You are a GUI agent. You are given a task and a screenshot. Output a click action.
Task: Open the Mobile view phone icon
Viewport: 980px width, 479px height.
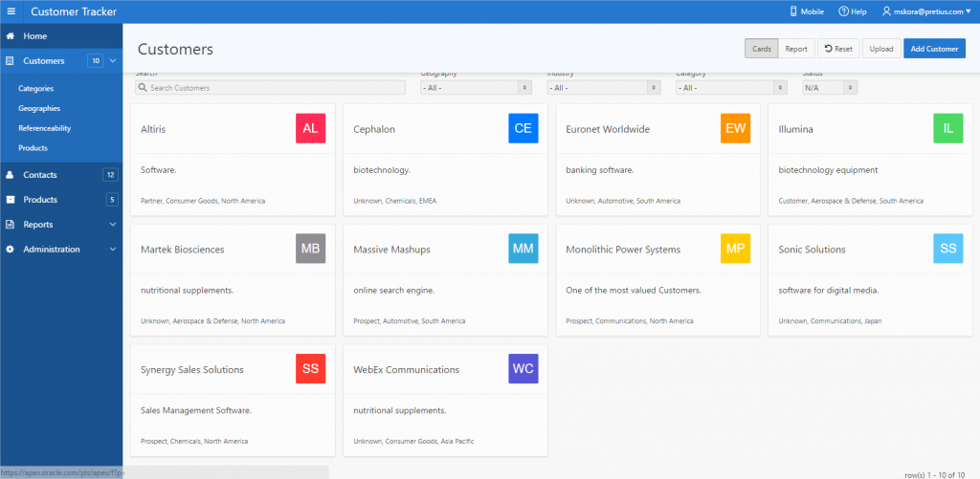click(x=793, y=11)
